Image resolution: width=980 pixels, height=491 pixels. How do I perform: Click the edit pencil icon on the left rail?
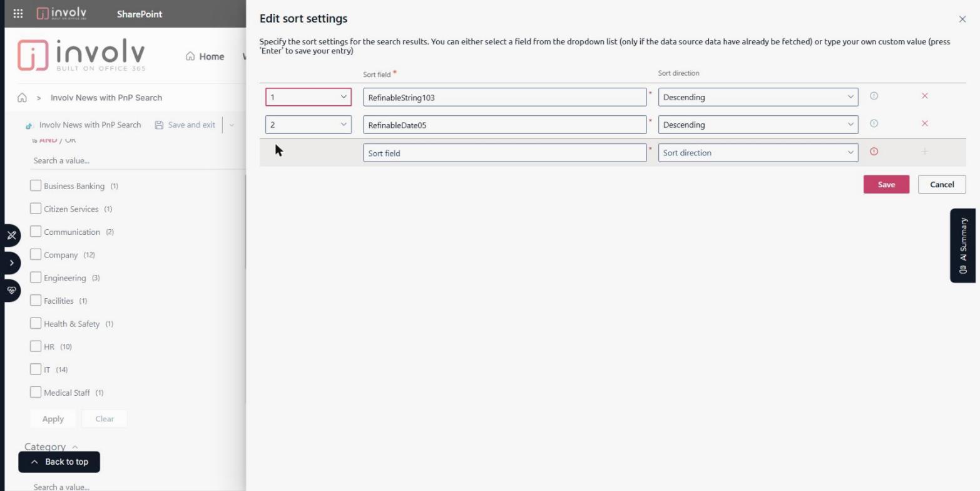pos(11,235)
